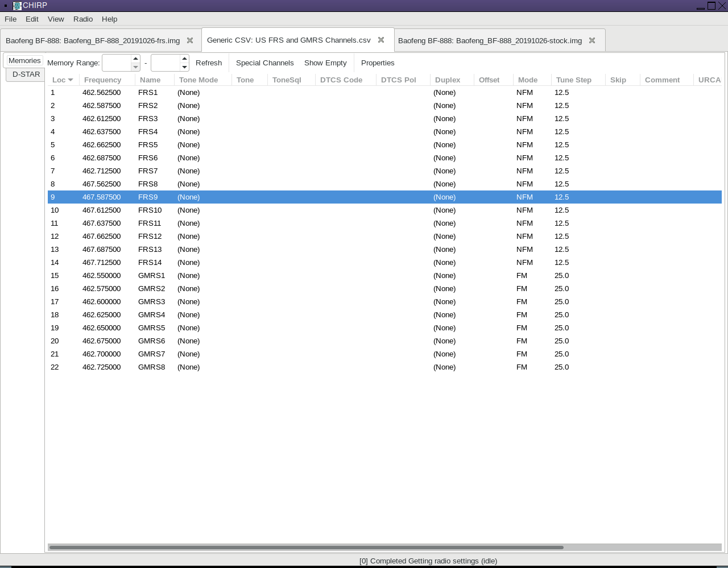Open the Radio menu
Image resolution: width=728 pixels, height=568 pixels.
(x=83, y=19)
